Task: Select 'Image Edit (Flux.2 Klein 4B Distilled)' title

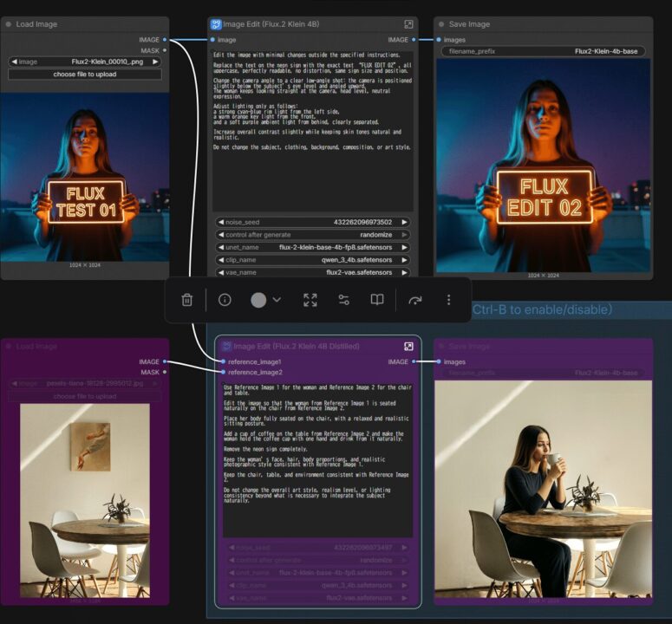Action: (297, 346)
